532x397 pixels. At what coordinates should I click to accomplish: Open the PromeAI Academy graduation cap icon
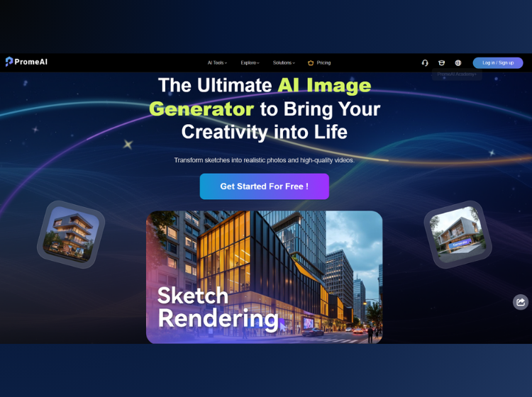(x=441, y=62)
